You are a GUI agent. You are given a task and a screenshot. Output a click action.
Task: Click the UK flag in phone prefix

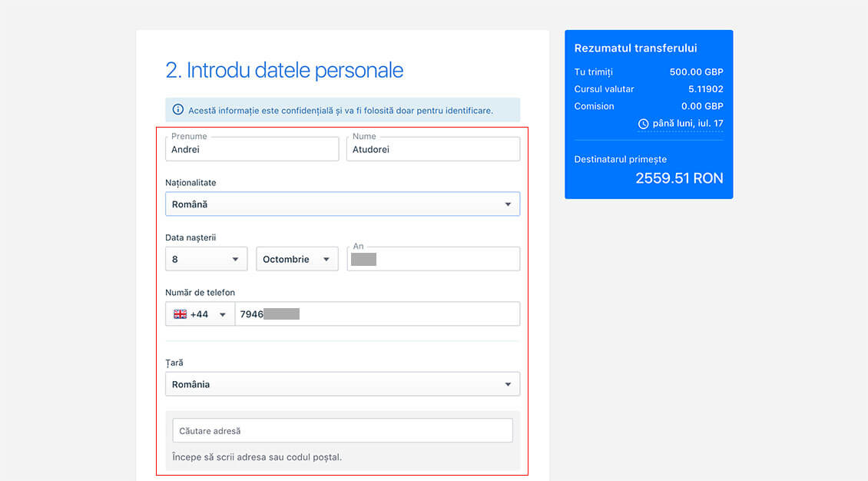pyautogui.click(x=180, y=314)
